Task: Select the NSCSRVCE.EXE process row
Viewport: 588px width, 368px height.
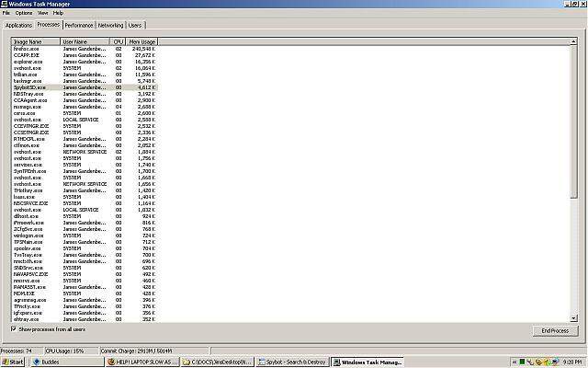Action: 85,203
